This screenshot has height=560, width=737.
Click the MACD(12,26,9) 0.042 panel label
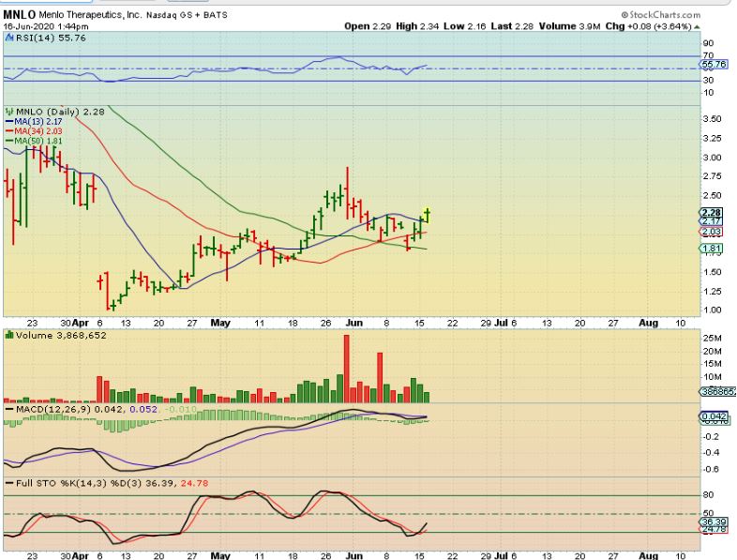[x=69, y=410]
